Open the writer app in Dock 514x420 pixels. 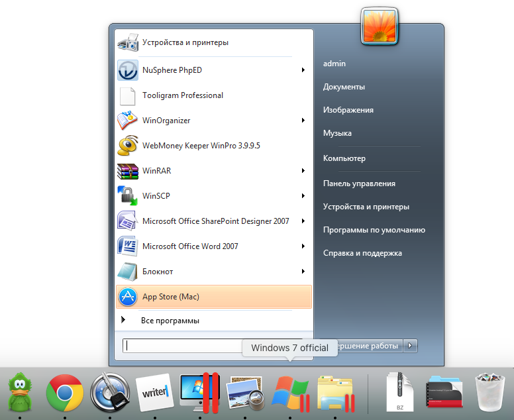[155, 392]
